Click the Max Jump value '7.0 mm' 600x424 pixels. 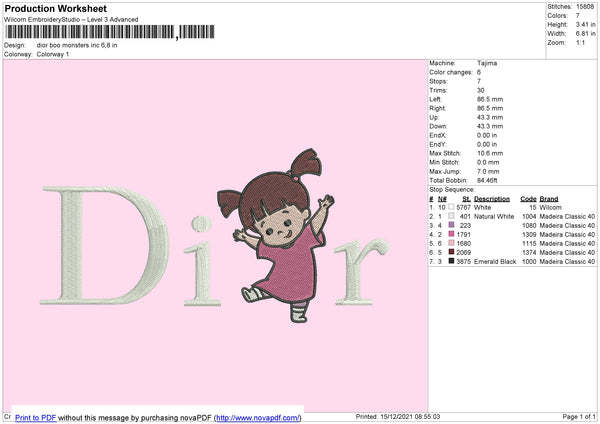pyautogui.click(x=488, y=171)
